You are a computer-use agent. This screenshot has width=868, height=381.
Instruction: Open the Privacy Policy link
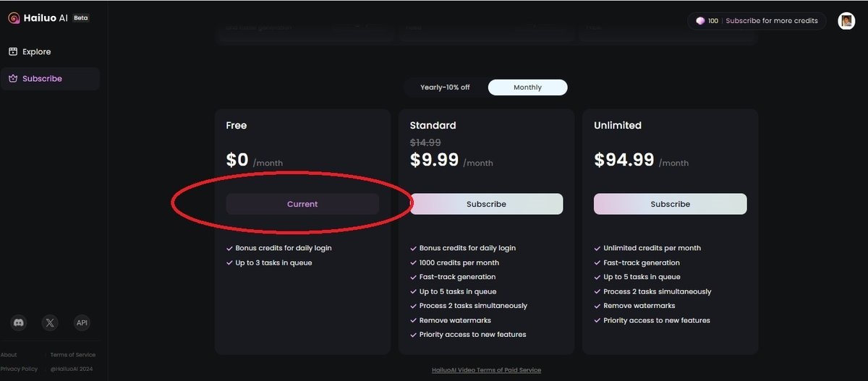[19, 369]
